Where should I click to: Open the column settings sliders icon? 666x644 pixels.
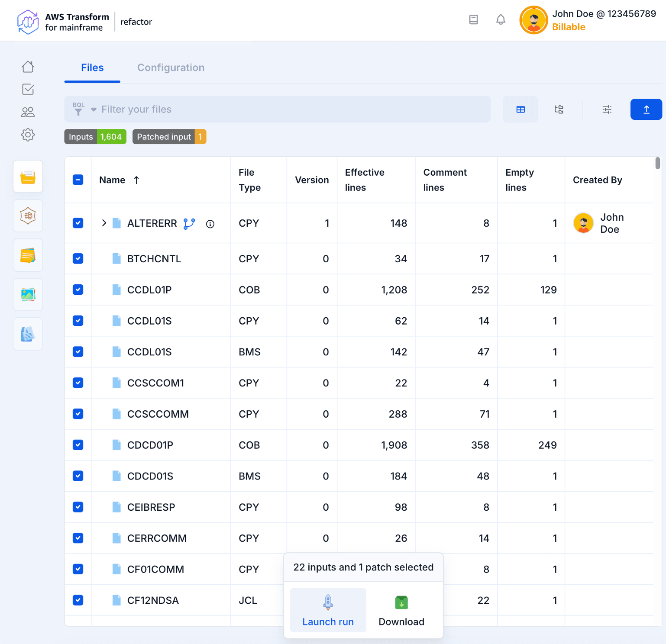coord(607,109)
